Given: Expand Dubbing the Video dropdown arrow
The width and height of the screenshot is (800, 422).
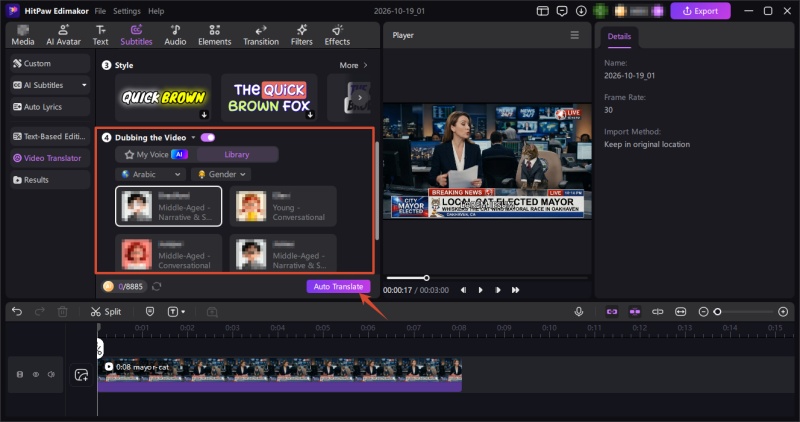Looking at the screenshot, I should point(193,137).
